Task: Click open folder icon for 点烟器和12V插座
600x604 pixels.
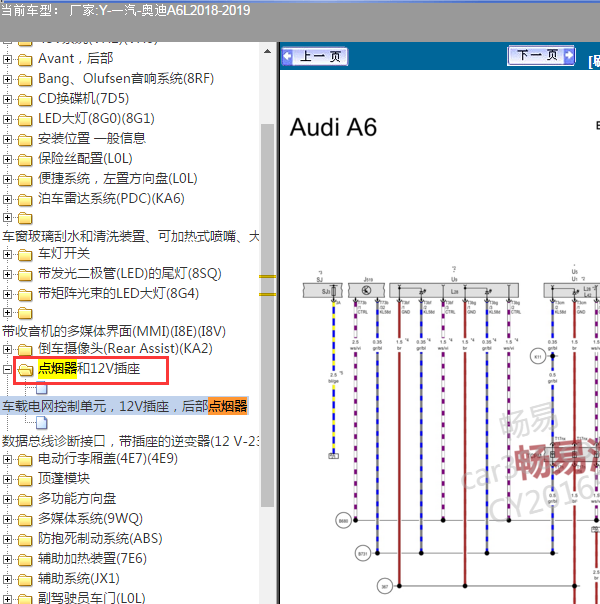Action: [25, 370]
